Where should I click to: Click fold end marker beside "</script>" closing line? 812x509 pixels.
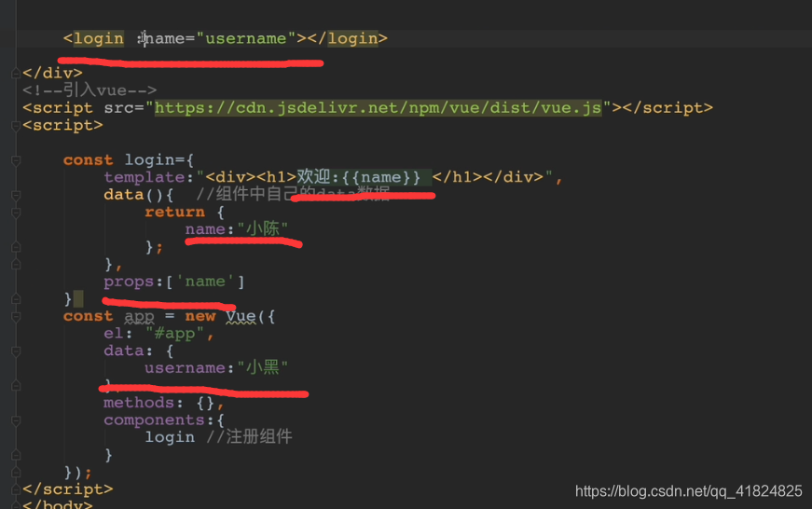click(x=16, y=489)
